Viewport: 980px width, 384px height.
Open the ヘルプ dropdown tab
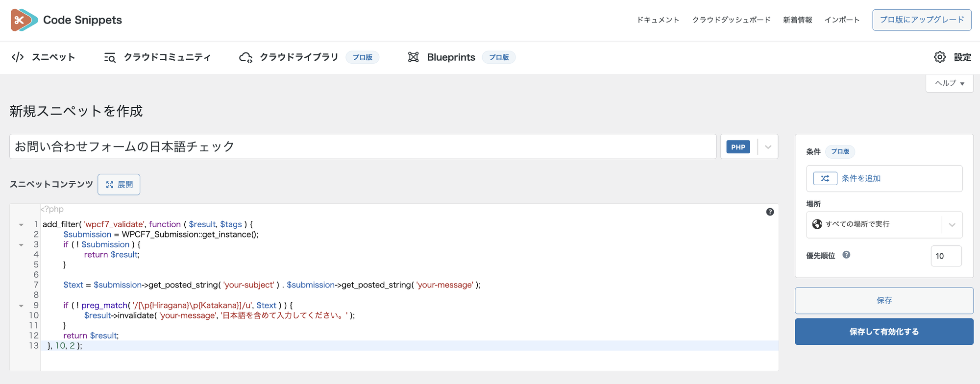pos(950,83)
